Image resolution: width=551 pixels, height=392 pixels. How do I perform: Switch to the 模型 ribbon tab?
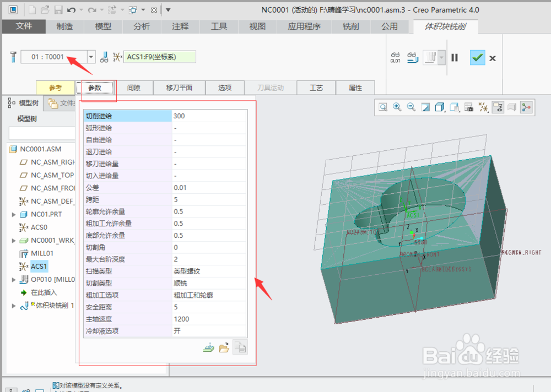[104, 26]
